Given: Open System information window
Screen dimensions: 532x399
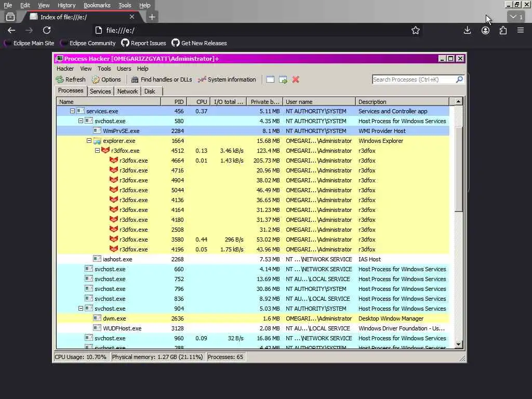Looking at the screenshot, I should [227, 79].
